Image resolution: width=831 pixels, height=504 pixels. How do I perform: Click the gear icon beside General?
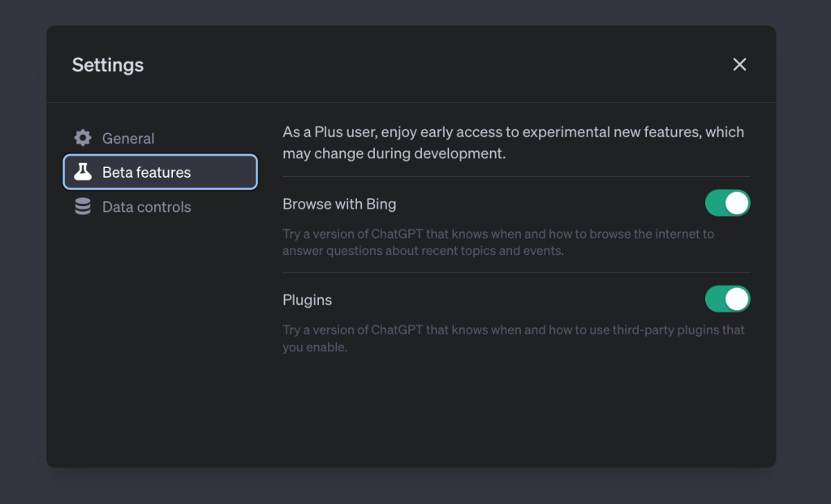[x=82, y=138]
